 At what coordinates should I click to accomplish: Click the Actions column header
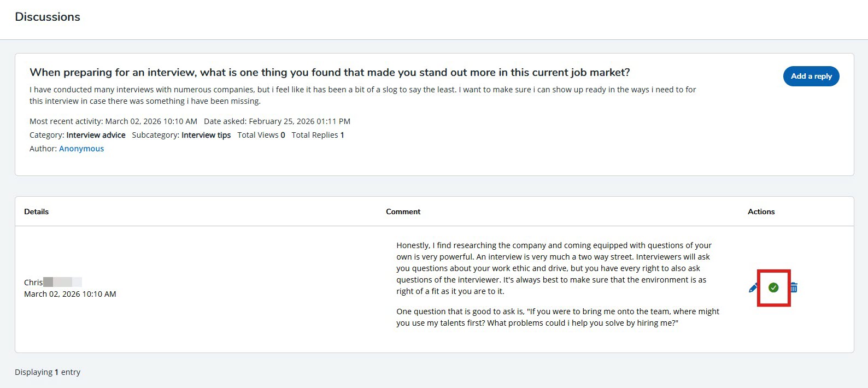pos(761,211)
